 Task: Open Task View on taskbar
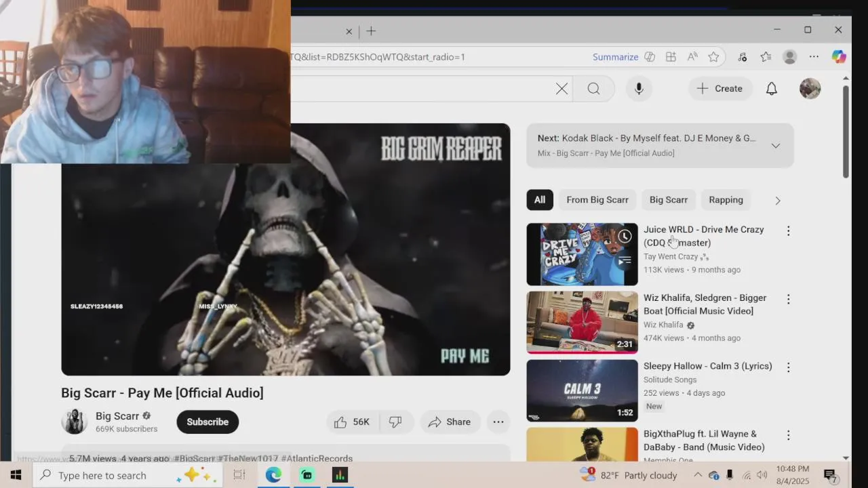point(239,475)
